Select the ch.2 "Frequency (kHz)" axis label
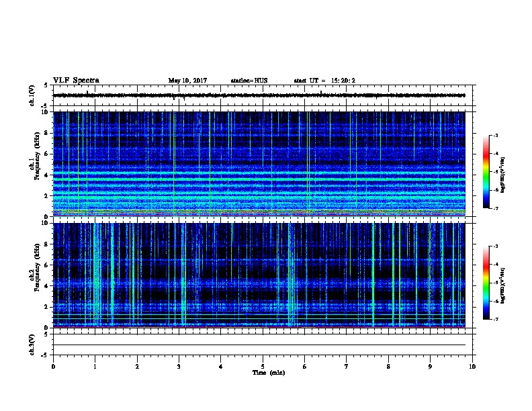Viewport: 532px width, 411px height. tap(37, 267)
